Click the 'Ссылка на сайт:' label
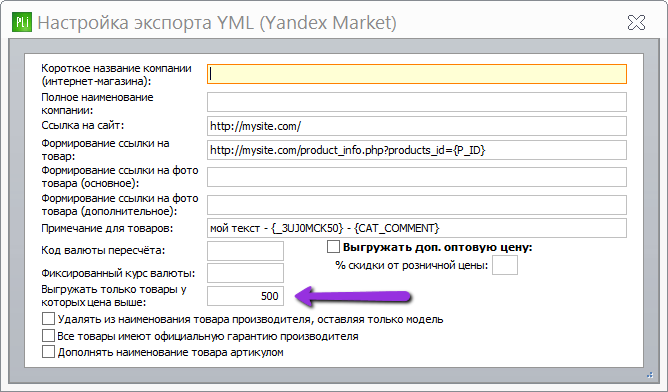668x392 pixels. [83, 125]
